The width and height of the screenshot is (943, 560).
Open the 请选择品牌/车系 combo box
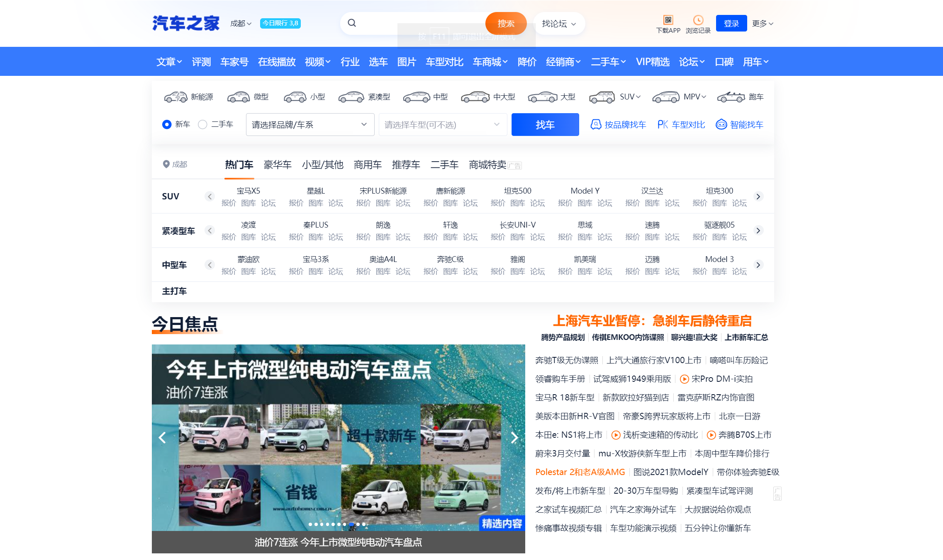[310, 124]
